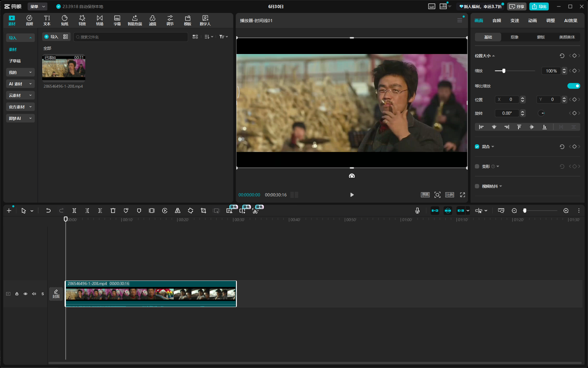Expand the AI 素材 sidebar section
This screenshot has height=368, width=588.
(x=20, y=84)
